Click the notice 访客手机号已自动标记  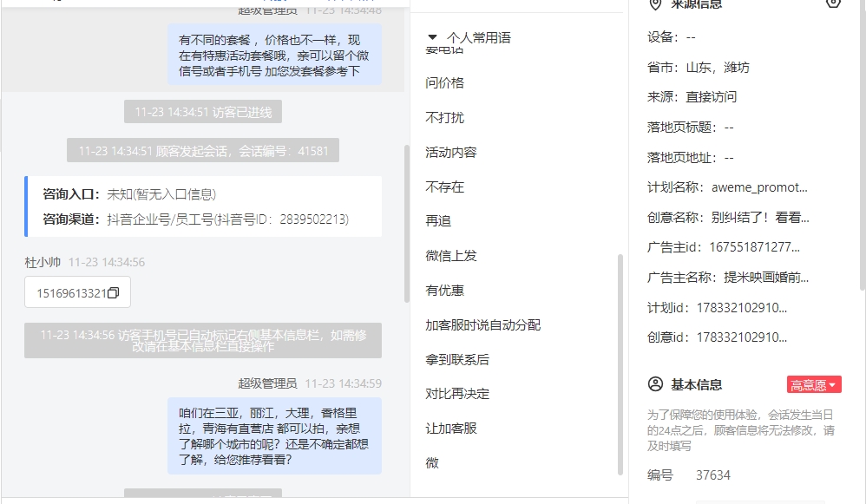click(x=203, y=341)
